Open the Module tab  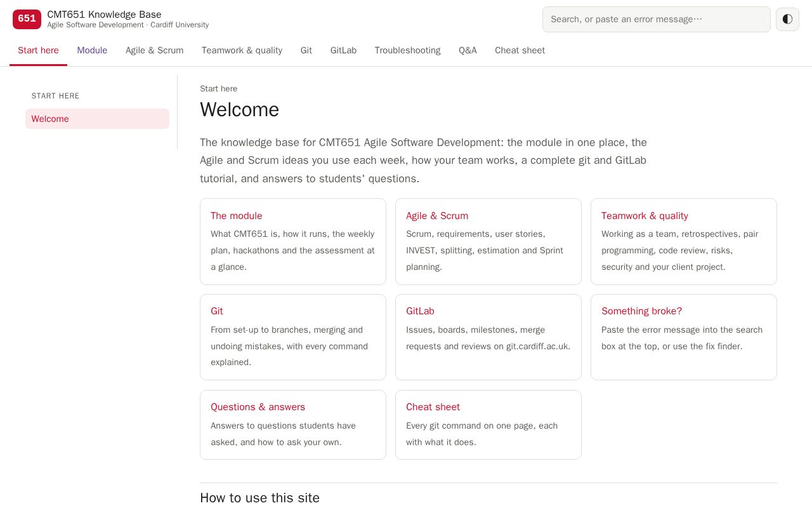click(x=92, y=50)
